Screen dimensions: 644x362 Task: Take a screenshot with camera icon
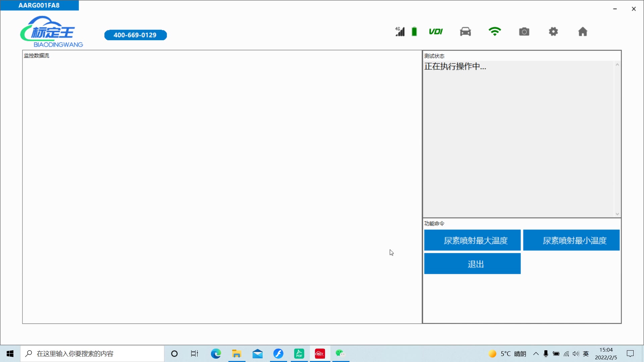(524, 32)
